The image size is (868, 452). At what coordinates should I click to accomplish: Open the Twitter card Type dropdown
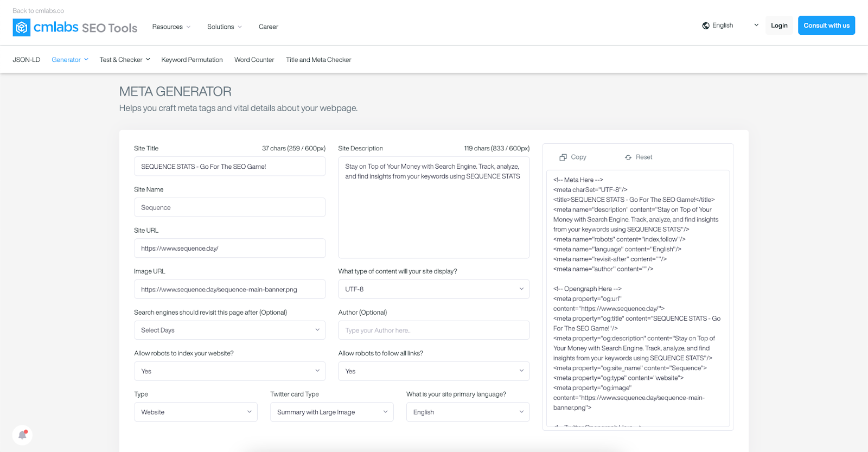[332, 412]
